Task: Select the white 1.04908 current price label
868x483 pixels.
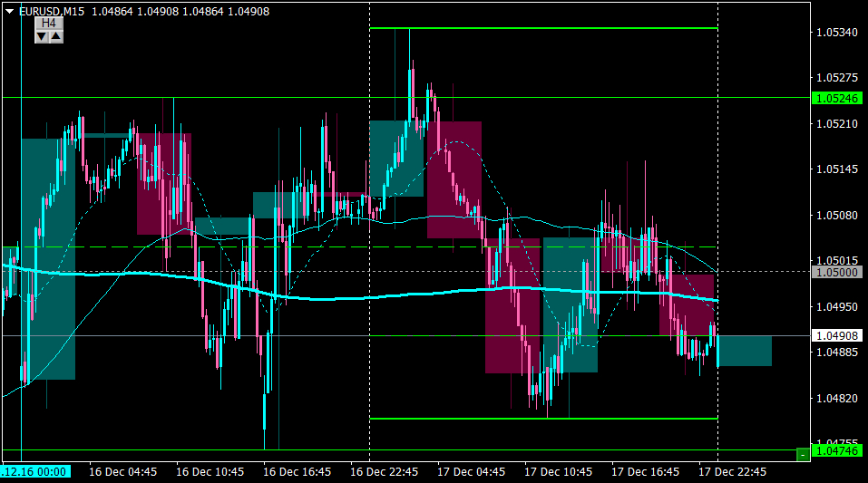Action: pyautogui.click(x=837, y=336)
